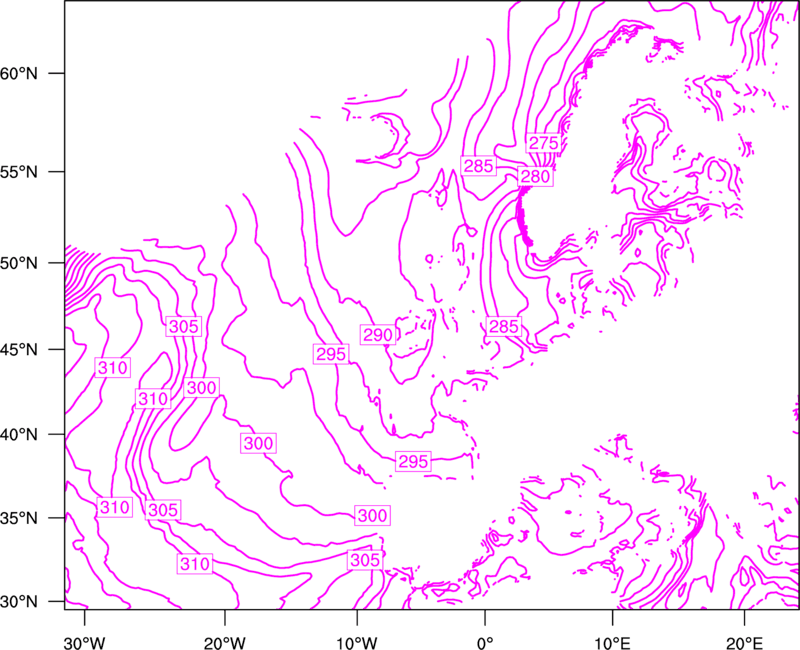This screenshot has height=650, width=800.
Task: Click the 0° longitude axis label
Action: (485, 643)
